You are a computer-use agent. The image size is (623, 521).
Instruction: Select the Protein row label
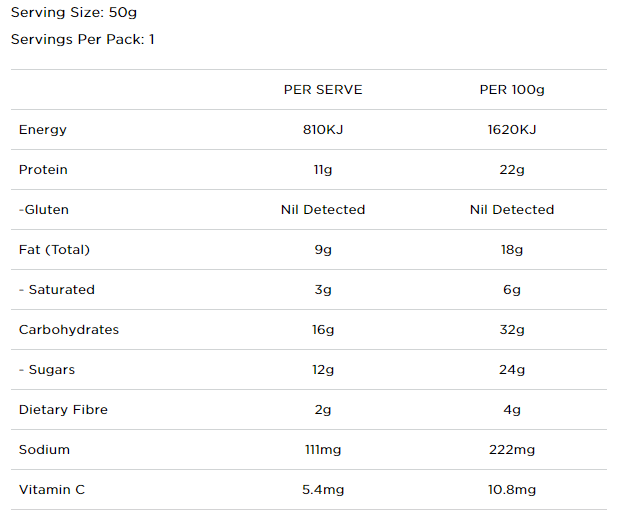[43, 170]
